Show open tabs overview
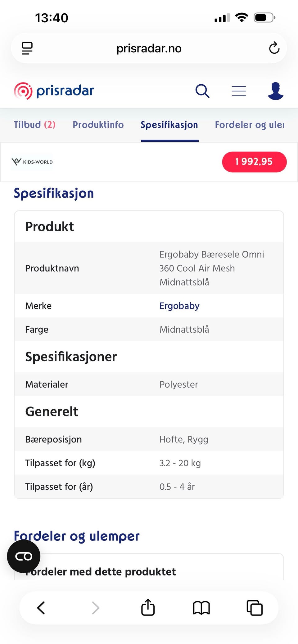The image size is (298, 644). (x=255, y=608)
